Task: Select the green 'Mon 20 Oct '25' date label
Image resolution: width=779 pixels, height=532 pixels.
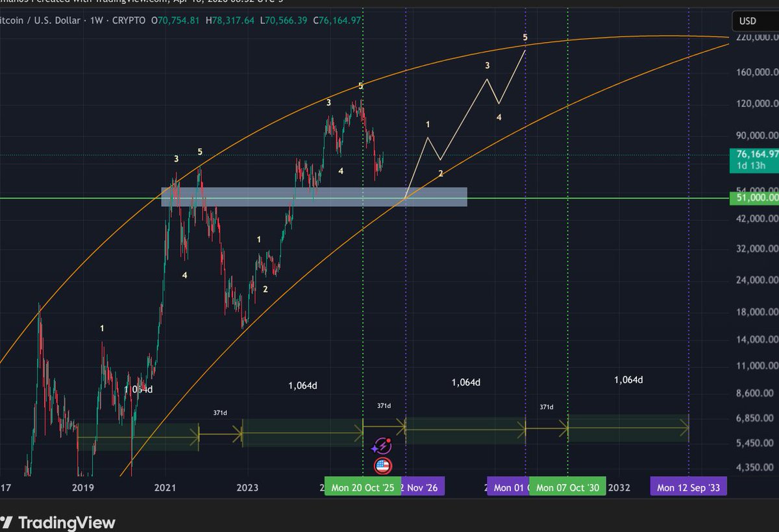Action: (362, 487)
